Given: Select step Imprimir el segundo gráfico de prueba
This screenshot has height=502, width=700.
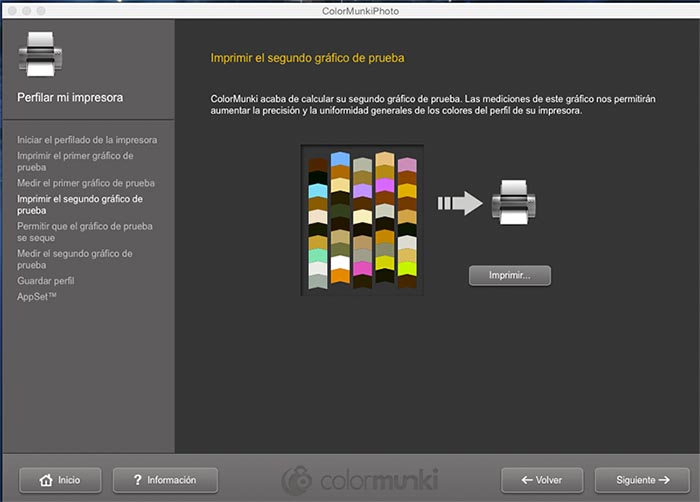Looking at the screenshot, I should click(80, 205).
